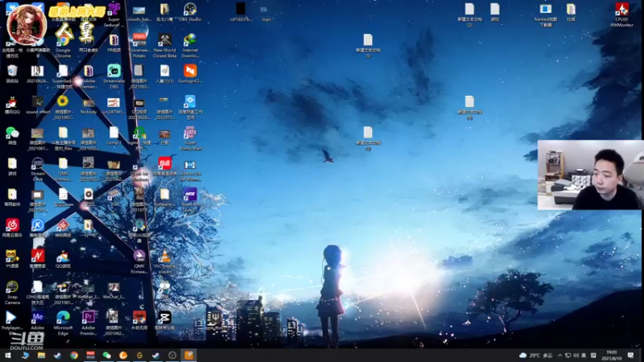Open the logo file on desktop
644x362 pixels.
(x=266, y=12)
